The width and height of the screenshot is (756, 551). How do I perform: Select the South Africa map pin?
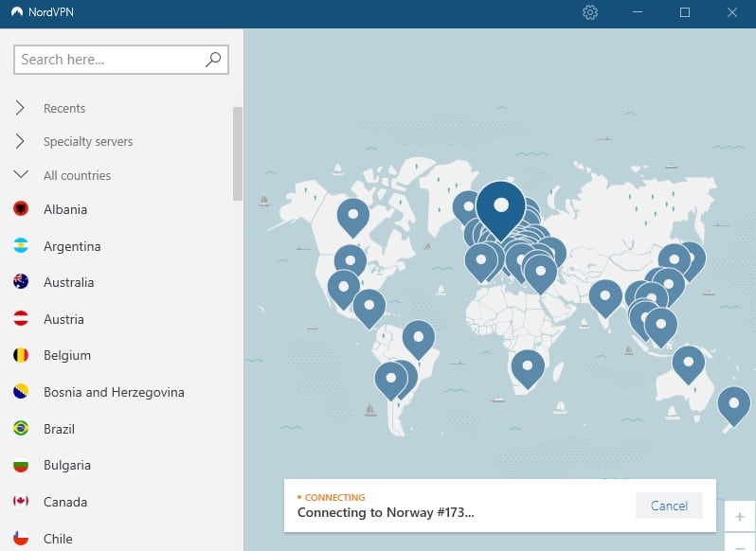[528, 366]
